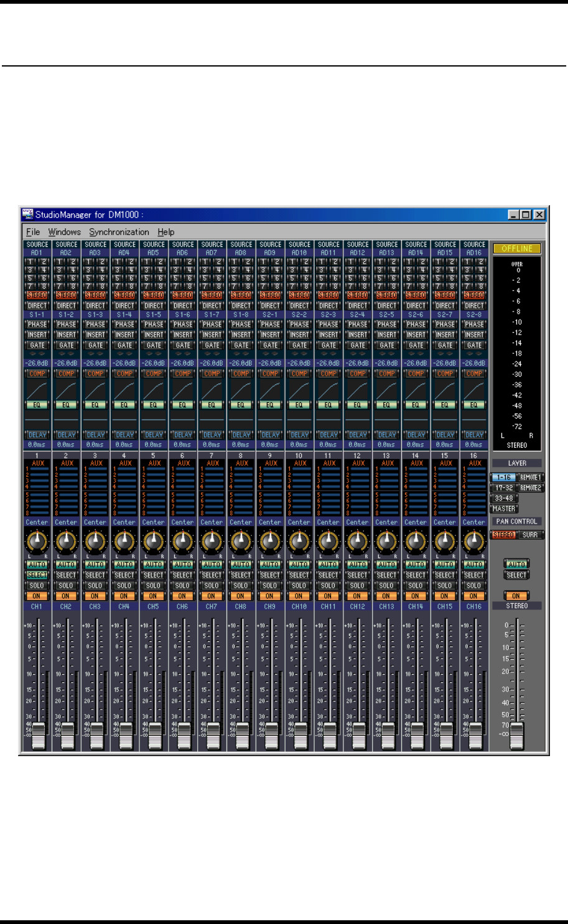
Task: Open the SOURCE selector AD1 on channel 1
Action: 37,253
